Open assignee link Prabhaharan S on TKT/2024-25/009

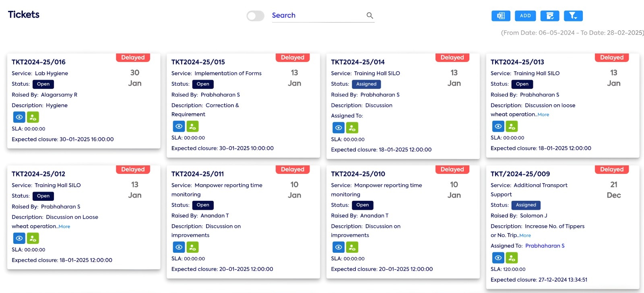[x=545, y=246]
